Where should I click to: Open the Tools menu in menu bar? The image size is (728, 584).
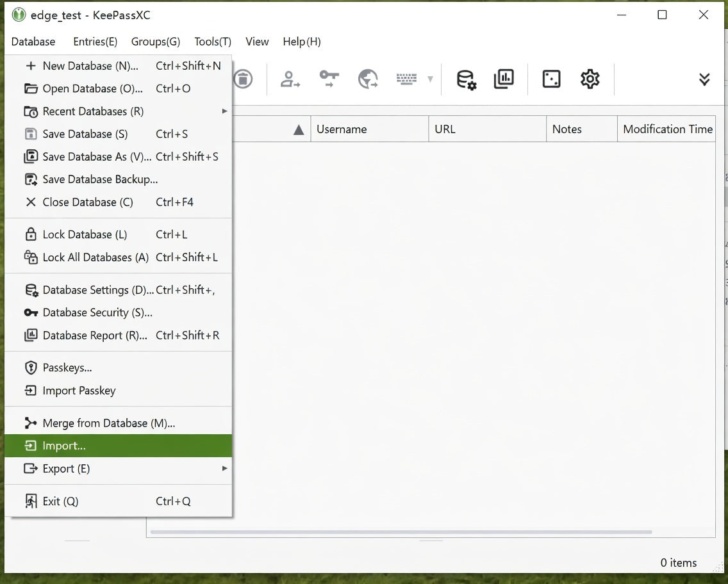point(213,42)
